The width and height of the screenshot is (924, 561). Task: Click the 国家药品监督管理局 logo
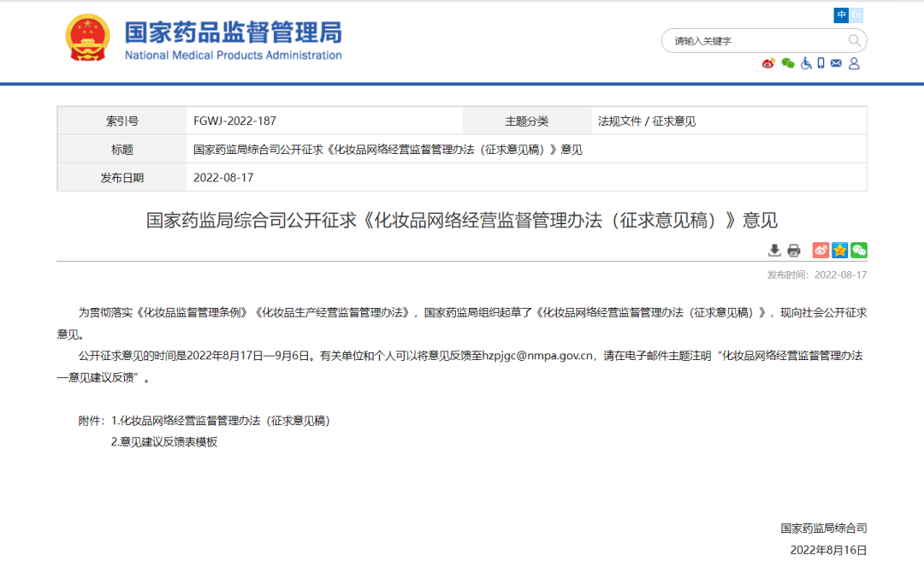(204, 39)
